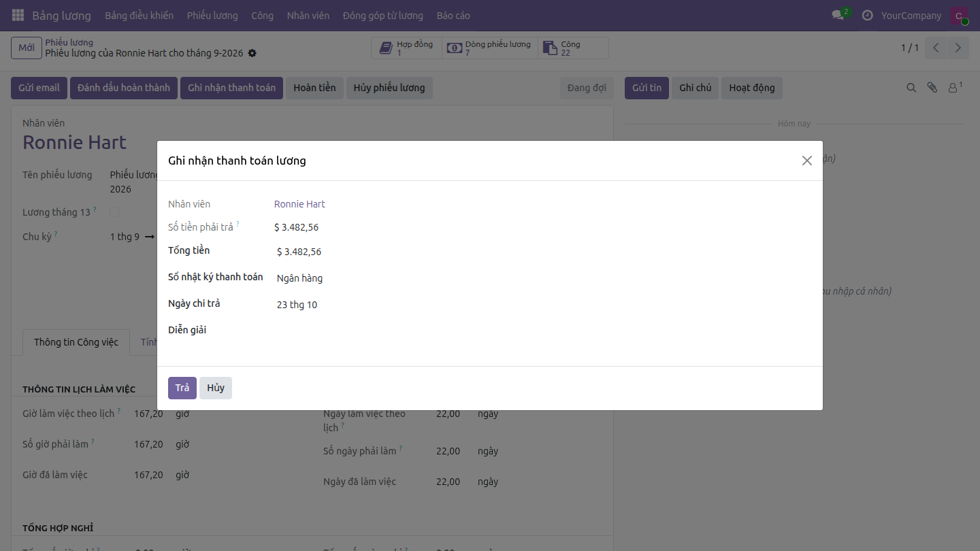Viewport: 980px width, 551px height.
Task: Open the search magnifier in chatter
Action: coord(911,88)
